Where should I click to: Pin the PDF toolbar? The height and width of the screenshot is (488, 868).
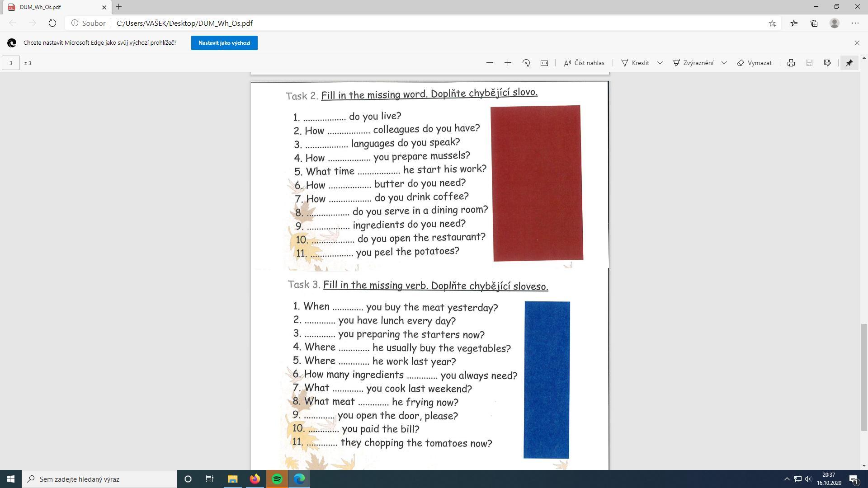click(x=849, y=63)
